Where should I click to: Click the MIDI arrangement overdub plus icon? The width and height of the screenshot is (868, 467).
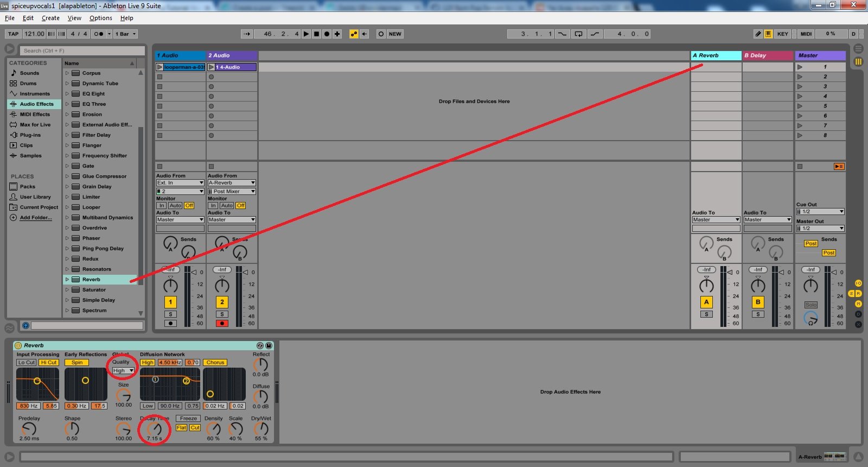pyautogui.click(x=337, y=34)
